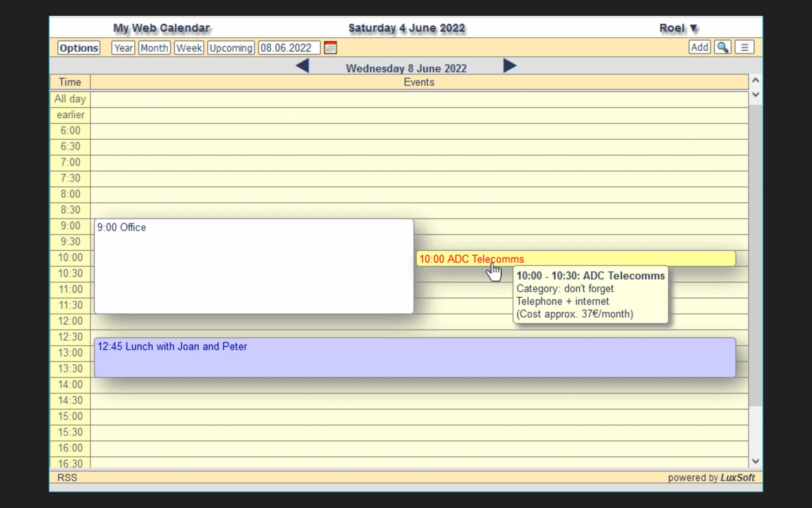The height and width of the screenshot is (508, 812).
Task: Go to previous day arrow
Action: pyautogui.click(x=303, y=66)
